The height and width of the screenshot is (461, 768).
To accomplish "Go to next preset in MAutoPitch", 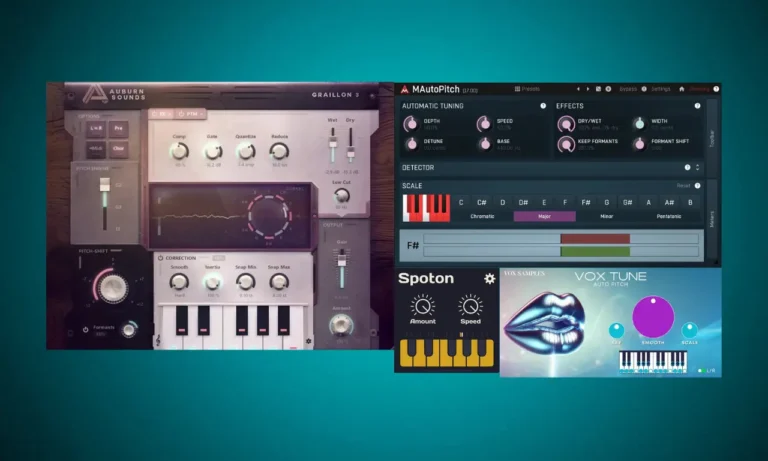I will [x=588, y=89].
